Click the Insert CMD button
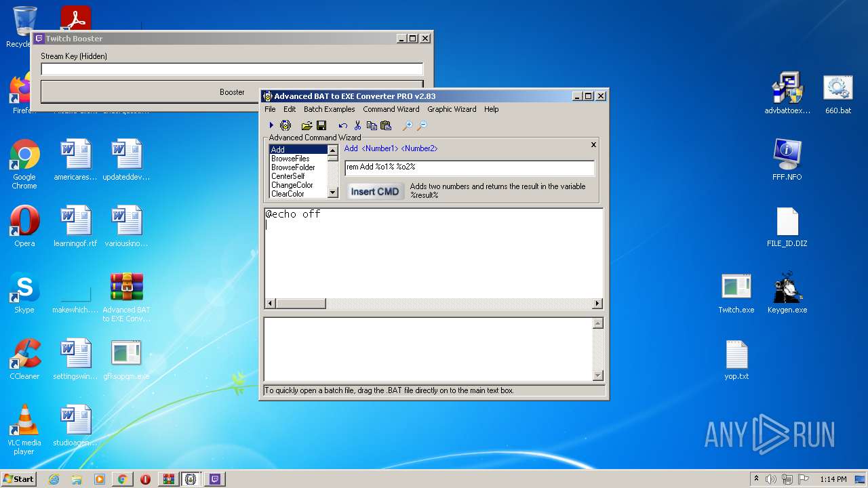The width and height of the screenshot is (868, 488). point(375,191)
